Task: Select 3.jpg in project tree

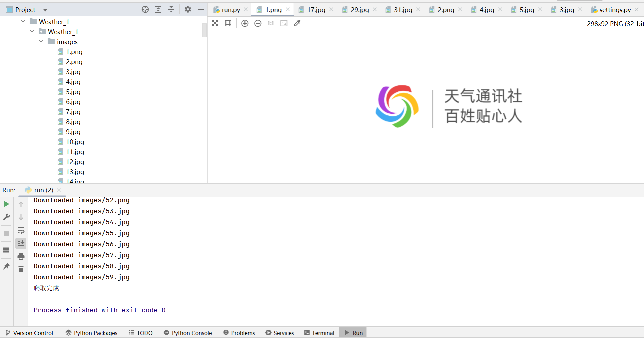Action: click(x=73, y=72)
